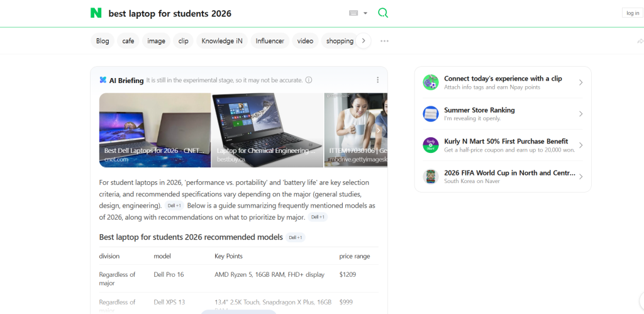Click the AI Briefing sparkle icon
The height and width of the screenshot is (314, 644).
coord(103,80)
